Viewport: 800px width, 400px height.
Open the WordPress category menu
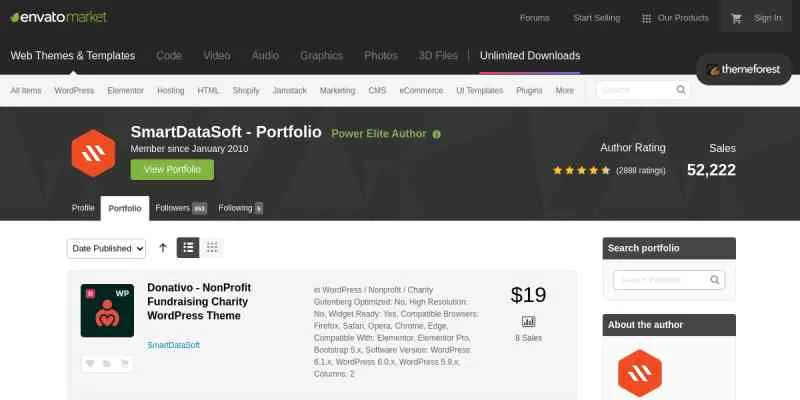click(x=74, y=90)
